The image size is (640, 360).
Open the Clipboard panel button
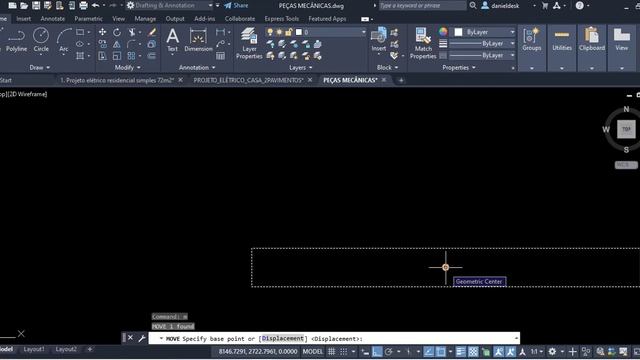(x=592, y=40)
